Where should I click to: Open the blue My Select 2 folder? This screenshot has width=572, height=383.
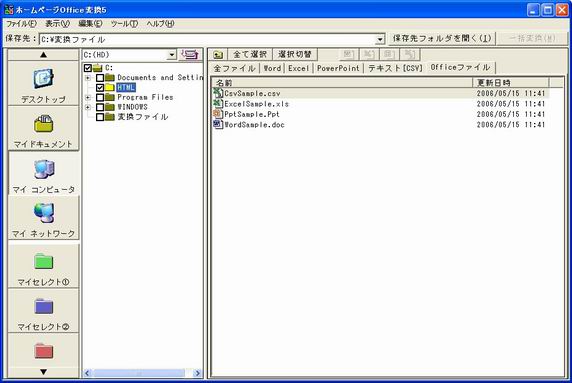[44, 306]
